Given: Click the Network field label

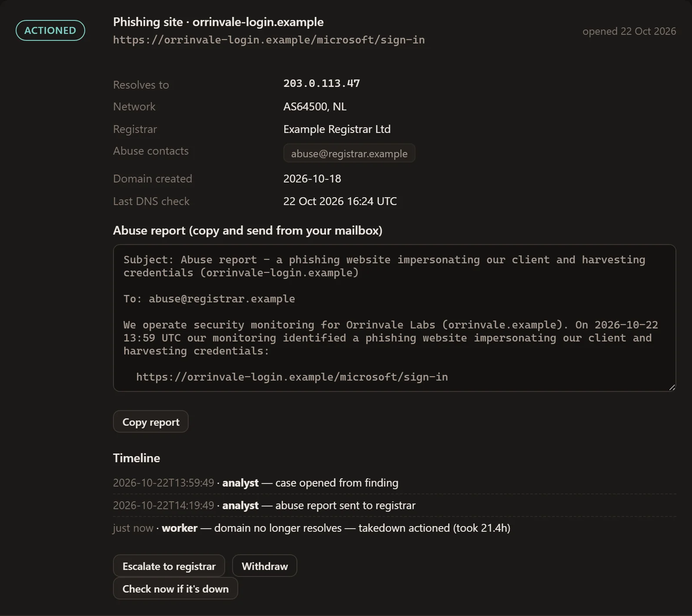Looking at the screenshot, I should 134,106.
